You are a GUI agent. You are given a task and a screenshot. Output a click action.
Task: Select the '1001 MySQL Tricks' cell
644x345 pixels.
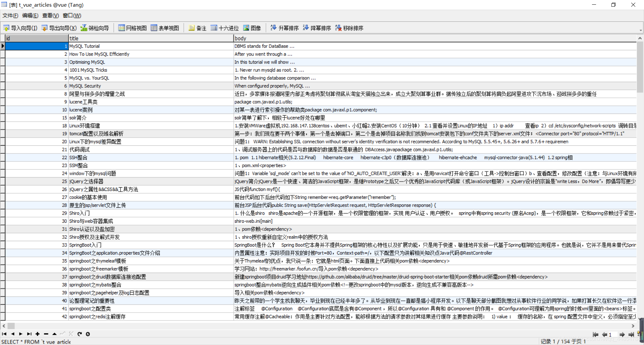click(151, 70)
